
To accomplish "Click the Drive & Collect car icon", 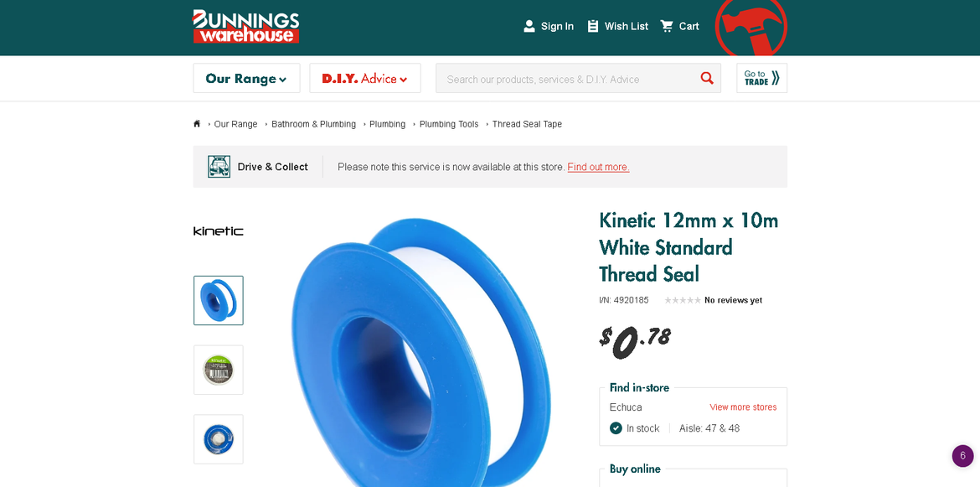I will coord(219,167).
